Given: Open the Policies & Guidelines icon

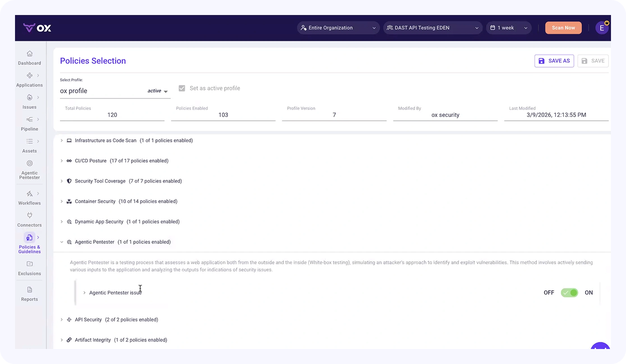Looking at the screenshot, I should (29, 237).
